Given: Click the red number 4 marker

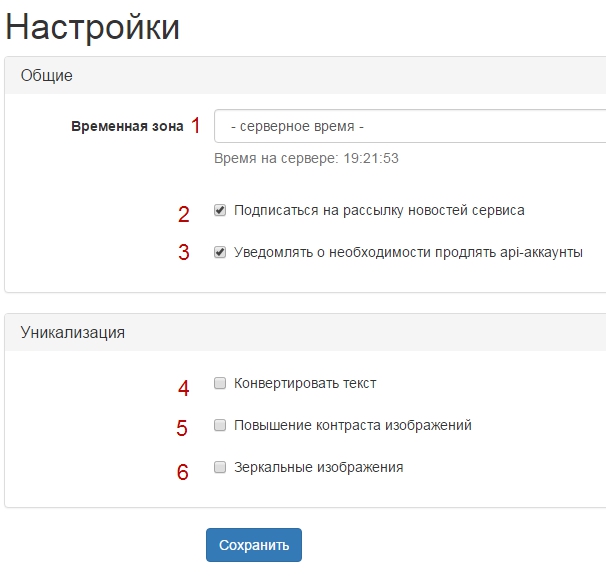Looking at the screenshot, I should 183,388.
